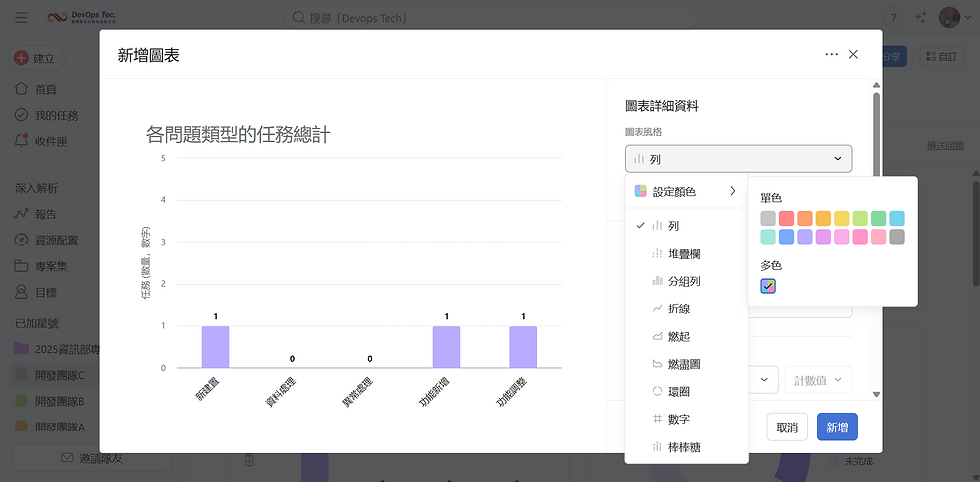
Task: Pick the yellow single color swatch
Action: (842, 218)
